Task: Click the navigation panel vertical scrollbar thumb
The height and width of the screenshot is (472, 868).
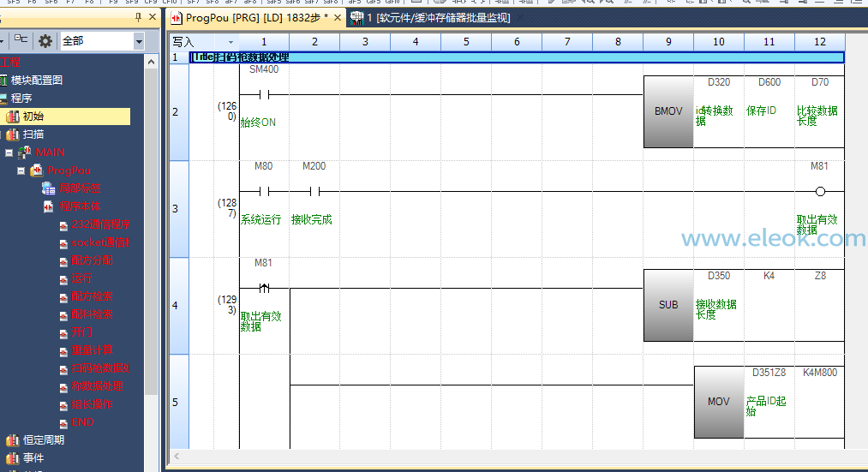Action: [x=151, y=231]
